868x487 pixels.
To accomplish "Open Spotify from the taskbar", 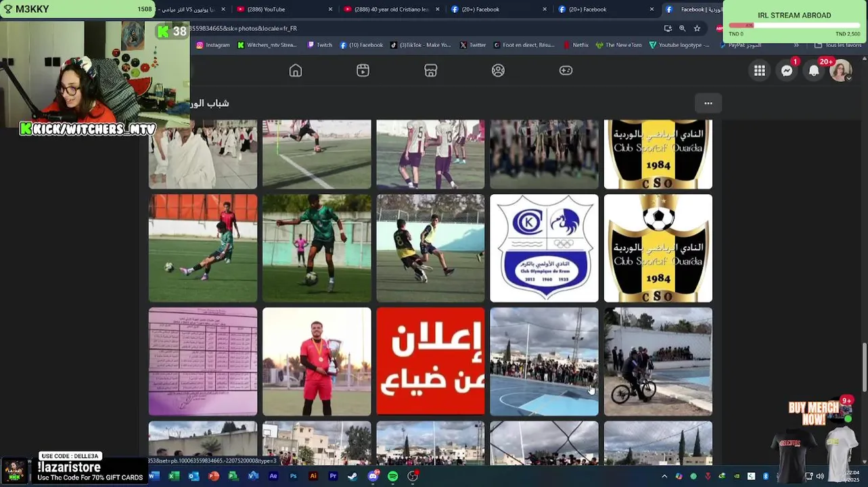I will (392, 476).
